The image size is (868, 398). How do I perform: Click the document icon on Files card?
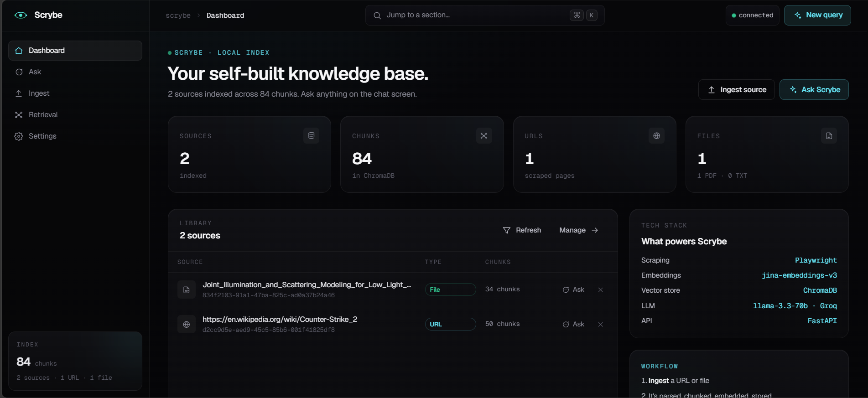829,135
